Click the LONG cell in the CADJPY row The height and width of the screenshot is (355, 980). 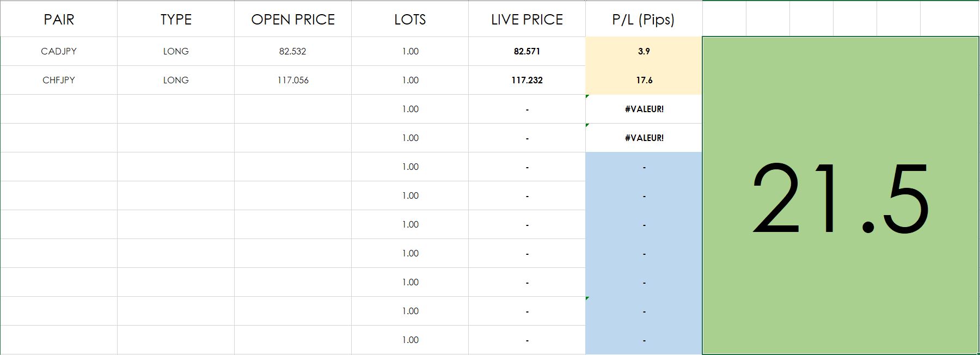tap(176, 51)
